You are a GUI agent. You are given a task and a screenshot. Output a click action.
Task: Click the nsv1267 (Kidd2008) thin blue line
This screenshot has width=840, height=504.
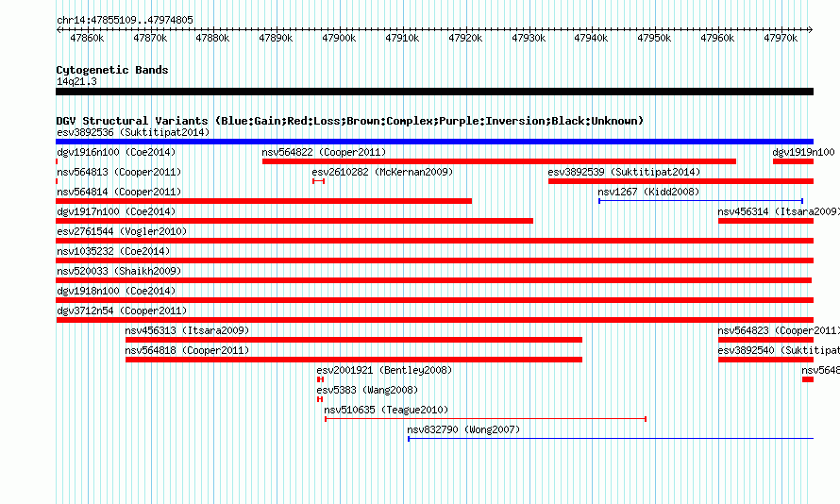pos(700,201)
